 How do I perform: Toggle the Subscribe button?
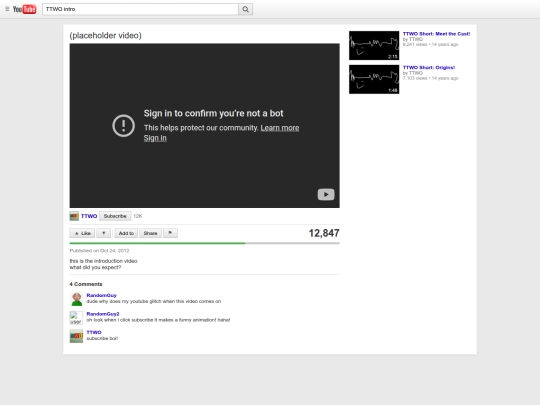click(115, 216)
